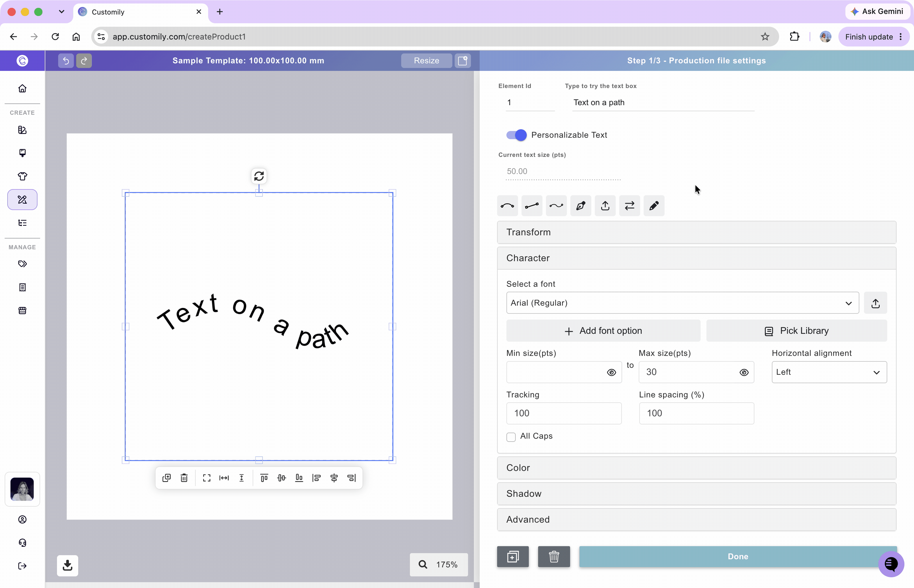Screen dimensions: 914x588
Task: Toggle Max size eye visibility icon
Action: coord(744,372)
